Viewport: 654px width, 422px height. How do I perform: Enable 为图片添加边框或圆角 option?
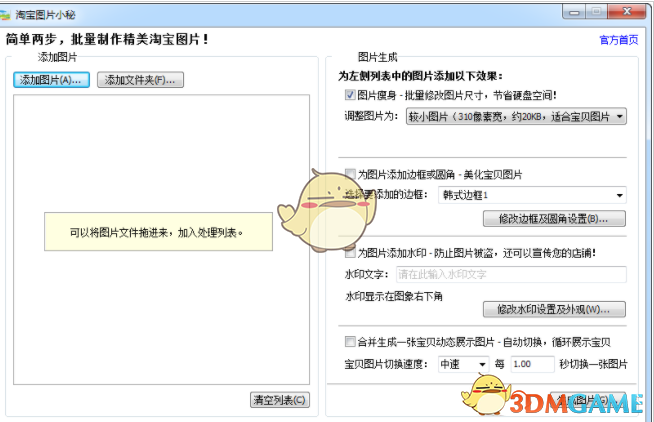351,174
